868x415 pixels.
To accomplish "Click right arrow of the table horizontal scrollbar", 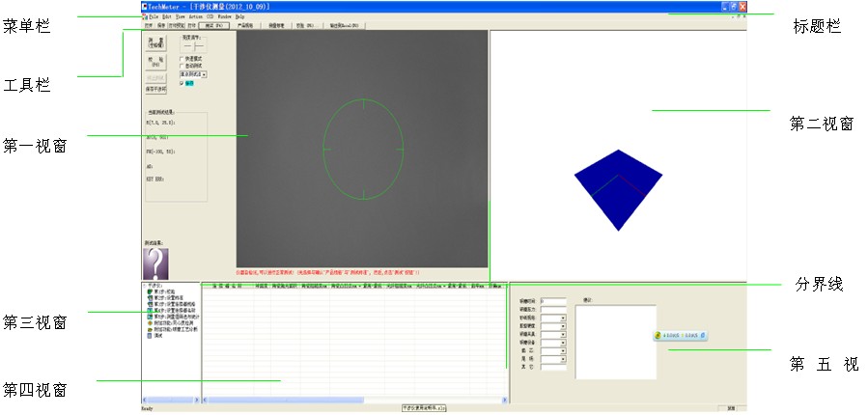I will (505, 400).
